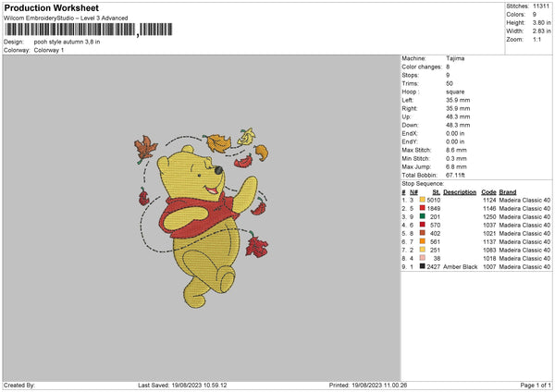Click the 'Created By:' footer label
The width and height of the screenshot is (555, 392).
tap(19, 385)
